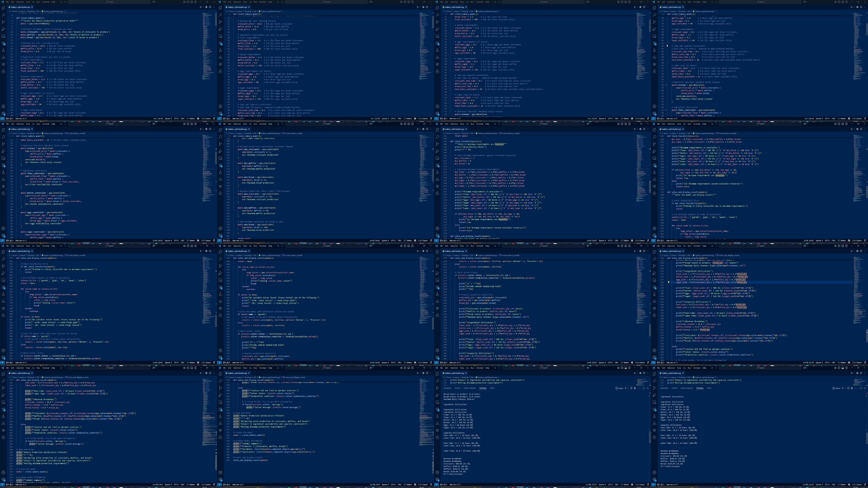Open Selection menu in model.butter_constraint window
868x488 pixels.
coord(20,124)
